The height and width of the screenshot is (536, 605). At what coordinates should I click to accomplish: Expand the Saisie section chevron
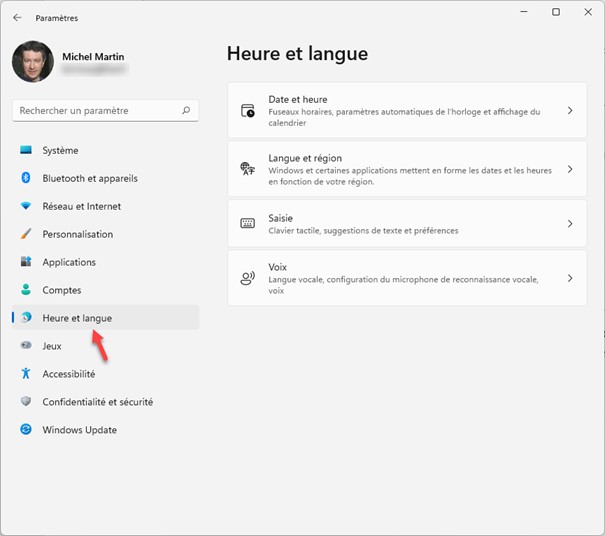(x=570, y=225)
